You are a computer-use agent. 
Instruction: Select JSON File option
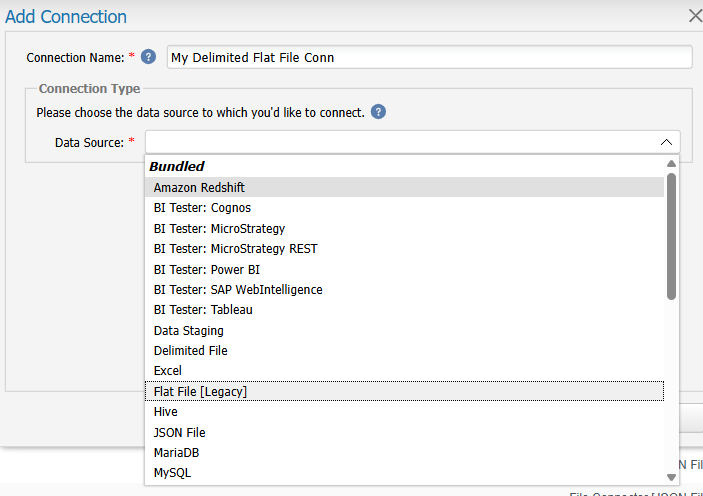pos(404,432)
